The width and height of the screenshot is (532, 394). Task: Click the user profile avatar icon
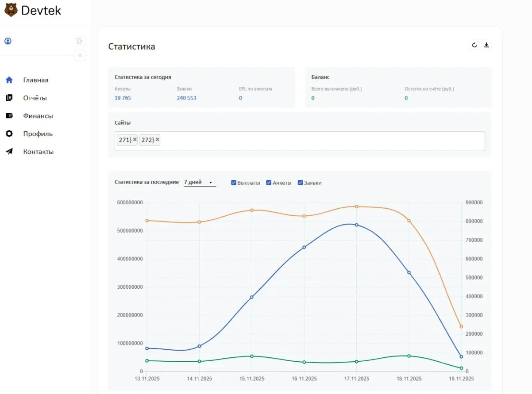[x=8, y=41]
